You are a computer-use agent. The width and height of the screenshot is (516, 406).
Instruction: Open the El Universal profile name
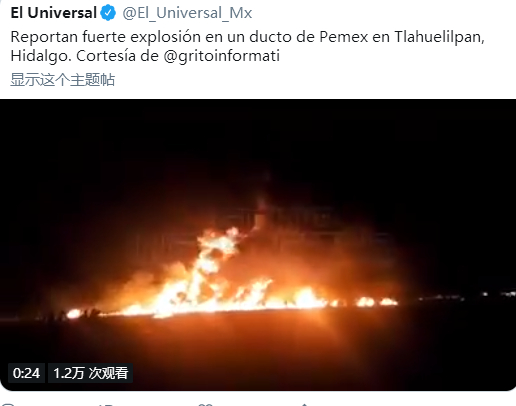click(54, 13)
